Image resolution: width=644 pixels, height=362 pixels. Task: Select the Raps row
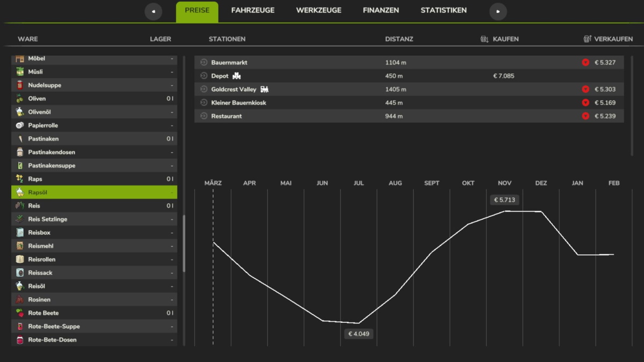tap(94, 179)
